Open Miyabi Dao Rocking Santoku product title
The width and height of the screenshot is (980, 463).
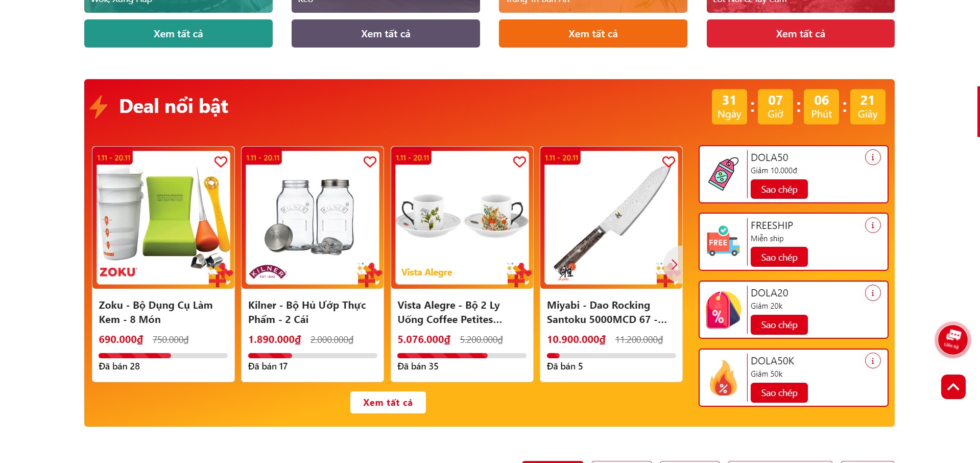(607, 312)
